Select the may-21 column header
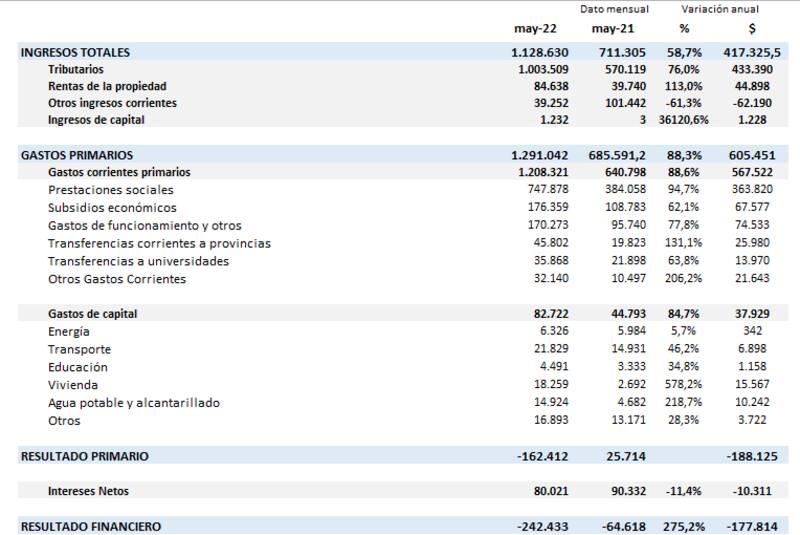Screen dimensions: 800x535 coord(617,29)
